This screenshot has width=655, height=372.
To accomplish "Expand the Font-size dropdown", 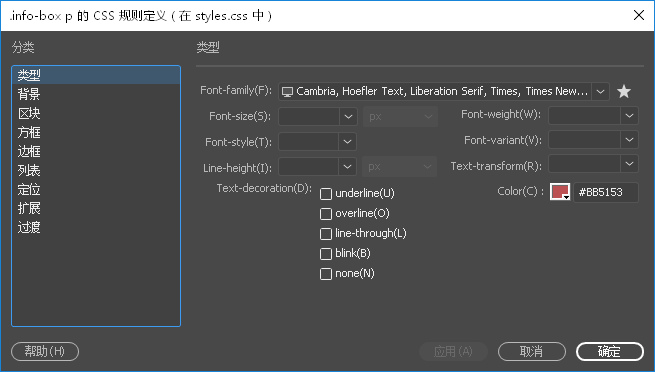I will tap(348, 116).
